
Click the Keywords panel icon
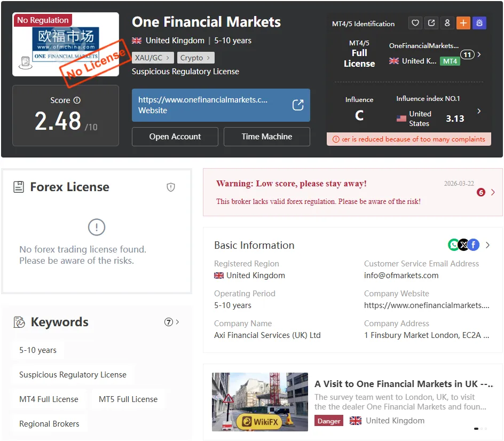pos(19,322)
